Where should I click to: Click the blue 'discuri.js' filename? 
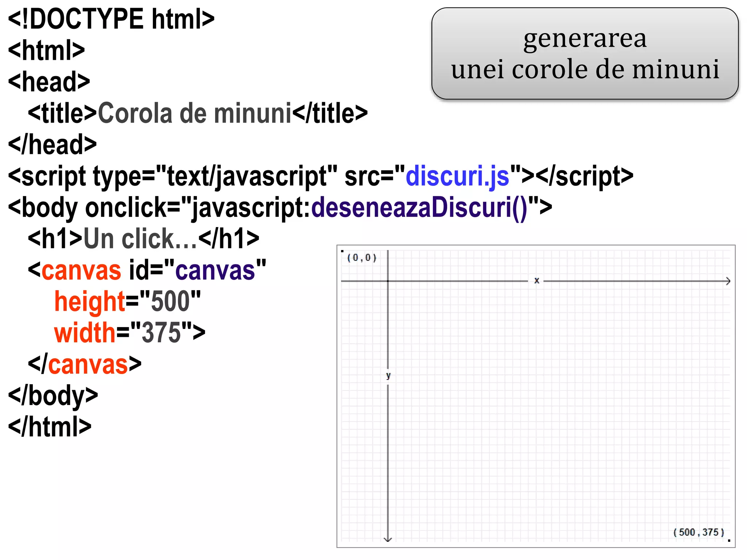[x=457, y=176]
